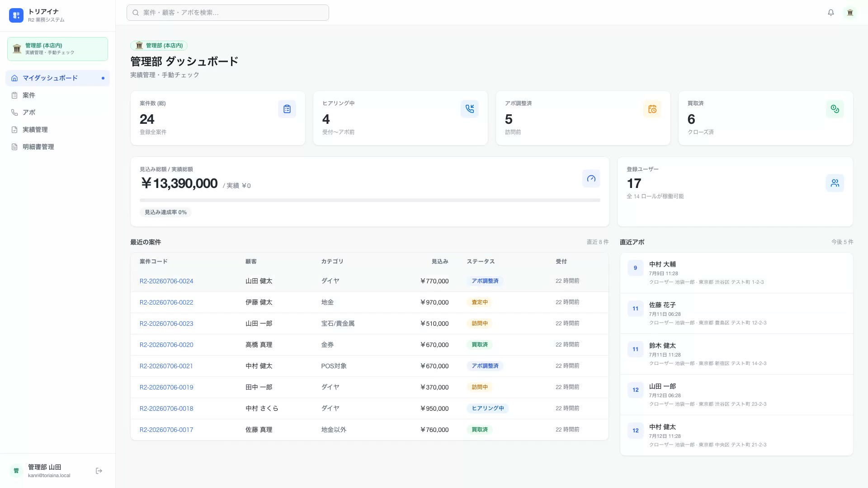Click the gauge icon in 見込み総額 card
Viewport: 868px width, 488px height.
[591, 178]
